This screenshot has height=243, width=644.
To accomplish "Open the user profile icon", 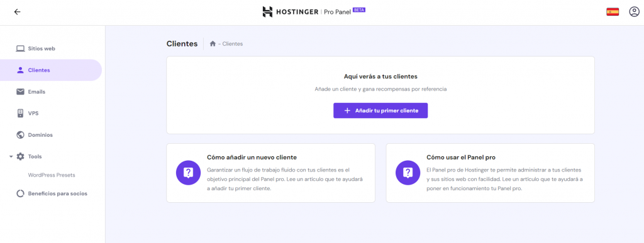I will (634, 12).
